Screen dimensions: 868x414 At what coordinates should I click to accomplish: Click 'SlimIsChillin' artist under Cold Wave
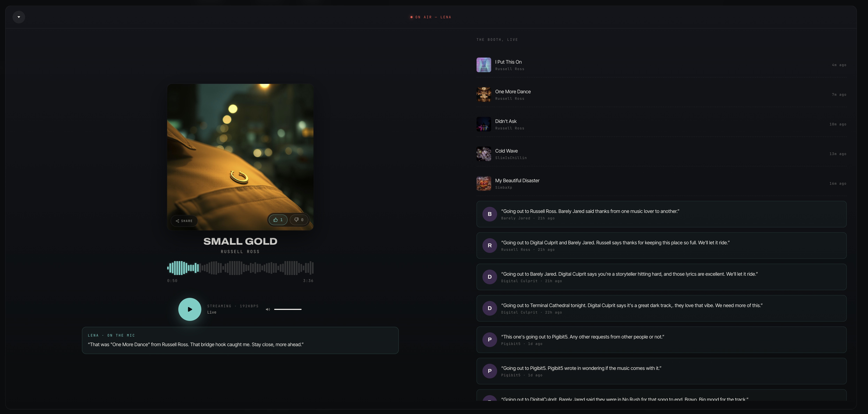click(x=511, y=158)
